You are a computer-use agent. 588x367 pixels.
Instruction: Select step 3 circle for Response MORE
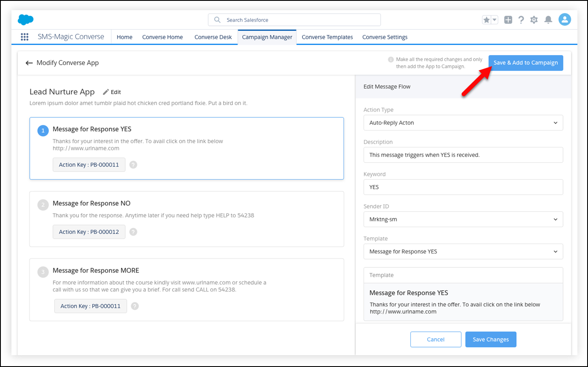click(43, 272)
